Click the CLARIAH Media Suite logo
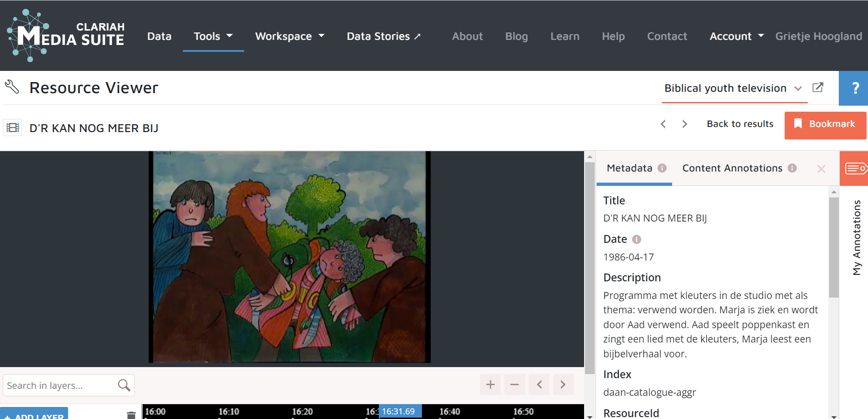Screen dimensions: 868x419 point(66,36)
